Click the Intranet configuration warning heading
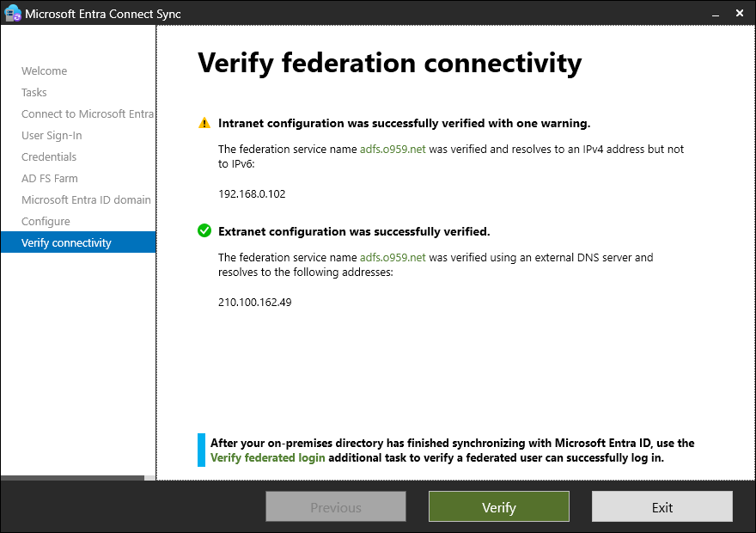The image size is (756, 533). coord(404,124)
